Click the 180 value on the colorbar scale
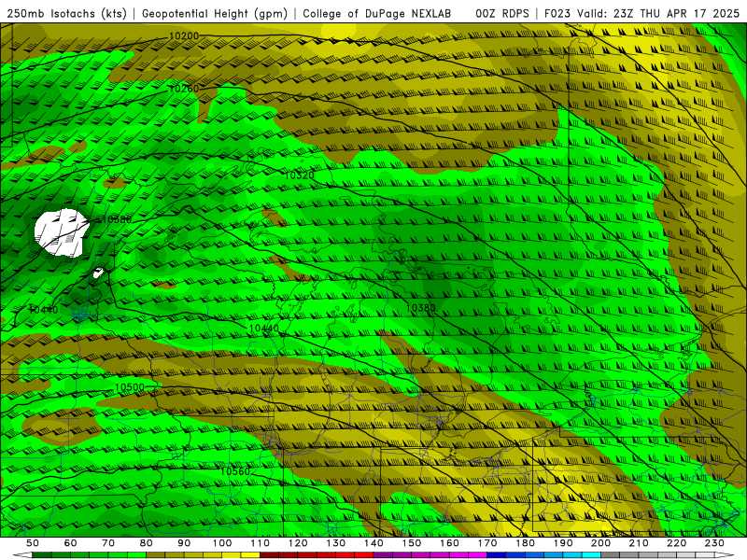The image size is (747, 560). 525,543
